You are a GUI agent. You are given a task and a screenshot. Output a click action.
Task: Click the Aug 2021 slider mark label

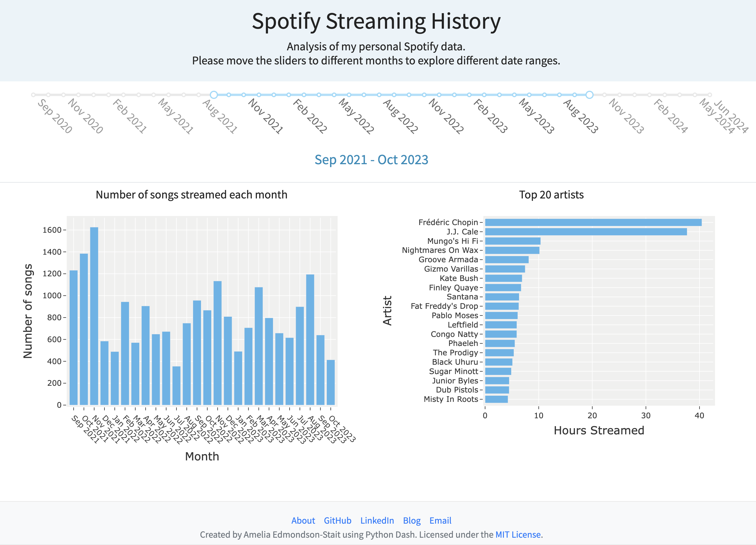coord(220,116)
